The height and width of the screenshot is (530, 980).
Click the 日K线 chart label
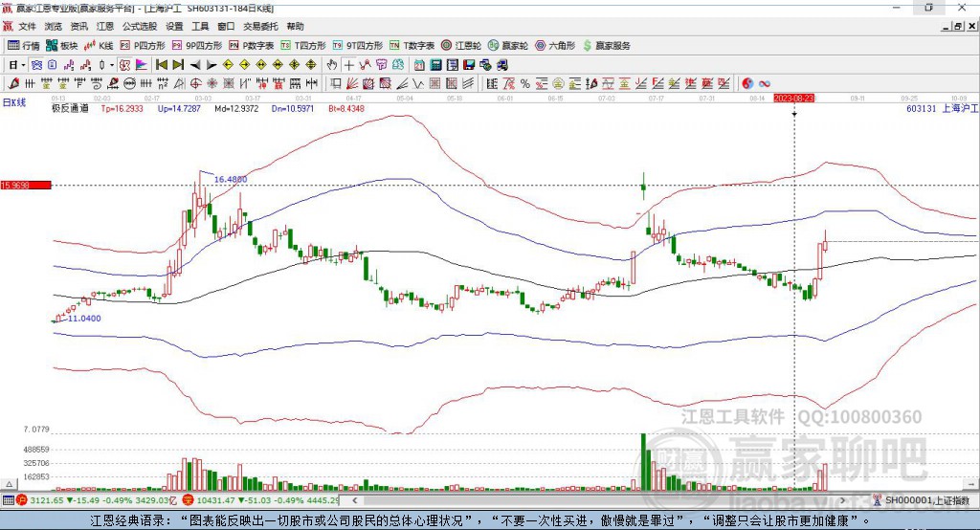(14, 102)
